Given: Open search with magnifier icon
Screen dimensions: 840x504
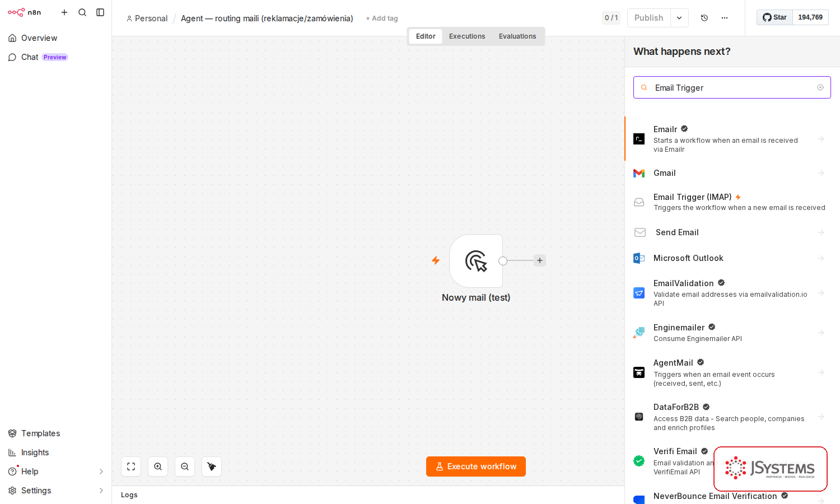Looking at the screenshot, I should [82, 12].
